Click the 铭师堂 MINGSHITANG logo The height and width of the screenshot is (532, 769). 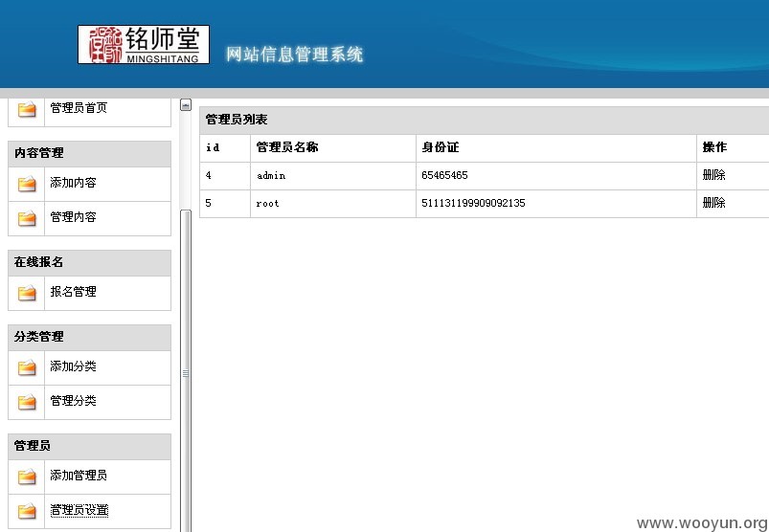tap(144, 45)
